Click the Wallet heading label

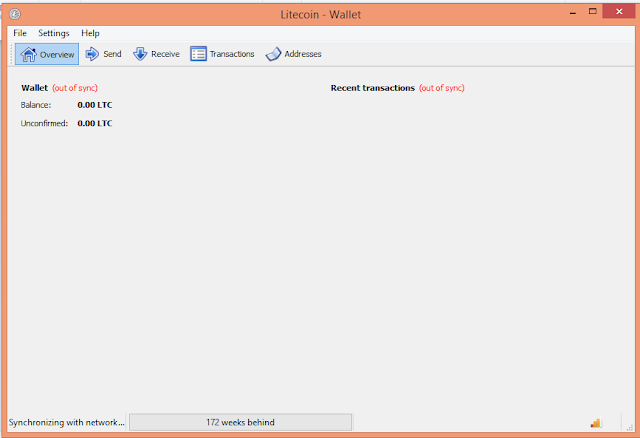[35, 88]
